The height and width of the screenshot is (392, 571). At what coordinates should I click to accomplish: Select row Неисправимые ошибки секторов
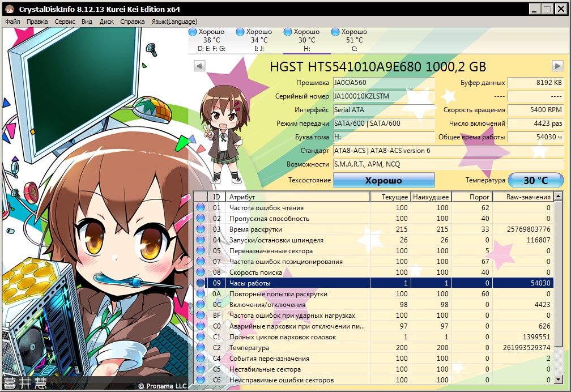(374, 380)
